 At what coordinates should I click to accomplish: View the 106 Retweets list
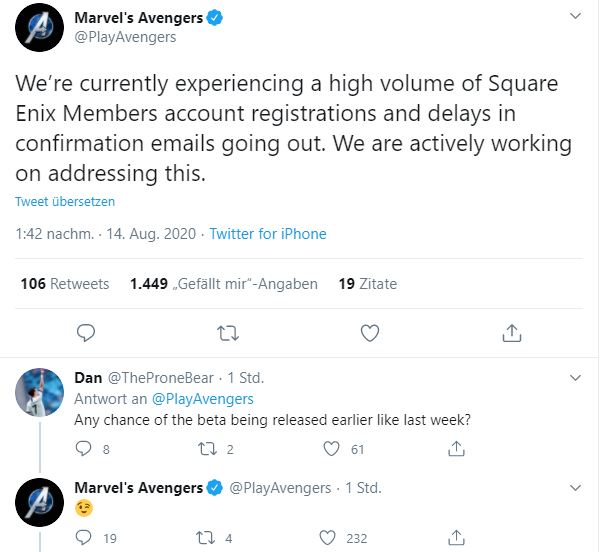(65, 284)
